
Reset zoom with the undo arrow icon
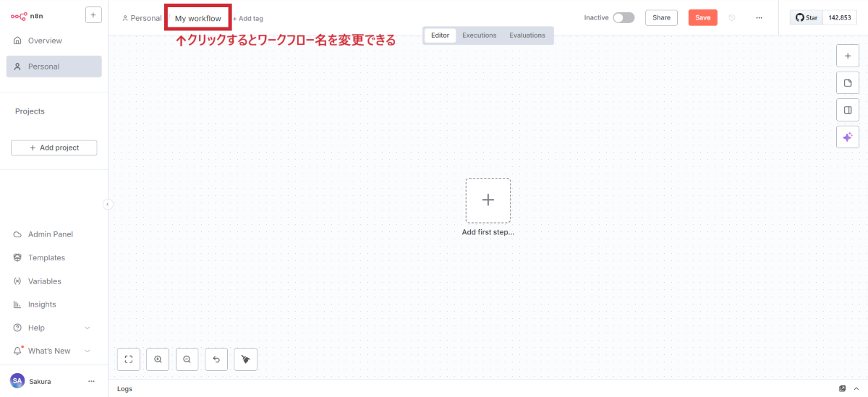coord(216,359)
